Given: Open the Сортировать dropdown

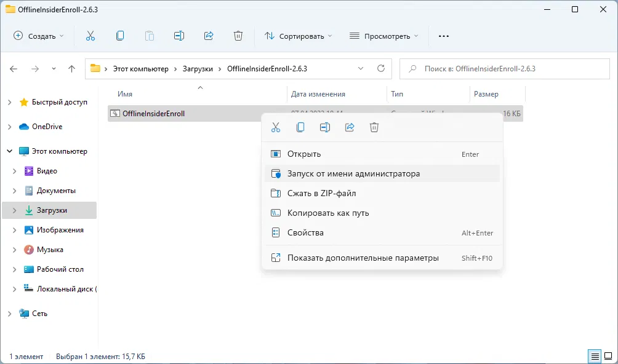Looking at the screenshot, I should 298,36.
